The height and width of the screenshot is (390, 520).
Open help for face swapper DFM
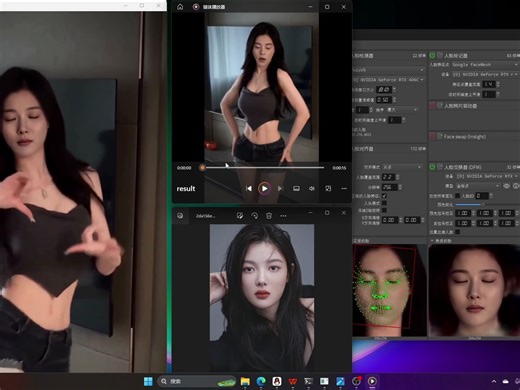(440, 167)
